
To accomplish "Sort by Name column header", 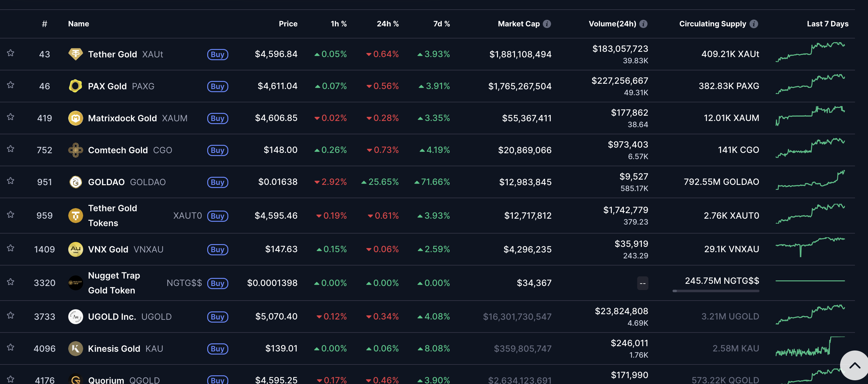I will pyautogui.click(x=78, y=24).
